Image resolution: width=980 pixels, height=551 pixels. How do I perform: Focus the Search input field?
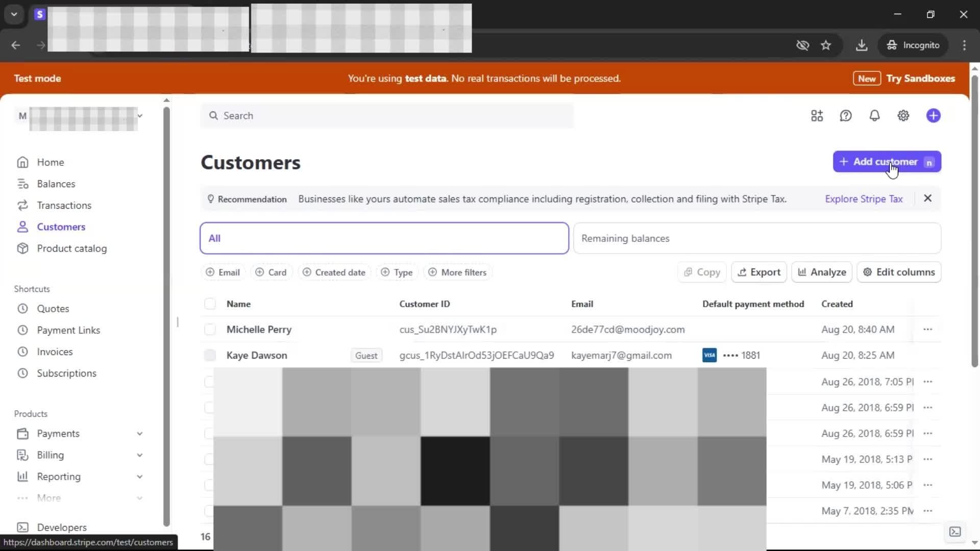387,116
